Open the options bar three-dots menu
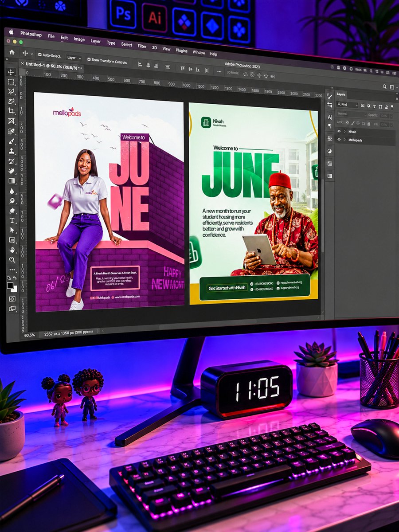This screenshot has height=532, width=399. (219, 71)
